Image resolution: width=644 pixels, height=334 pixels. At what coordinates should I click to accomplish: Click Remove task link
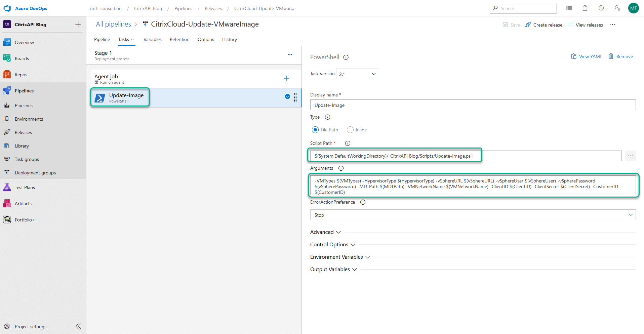pos(621,56)
